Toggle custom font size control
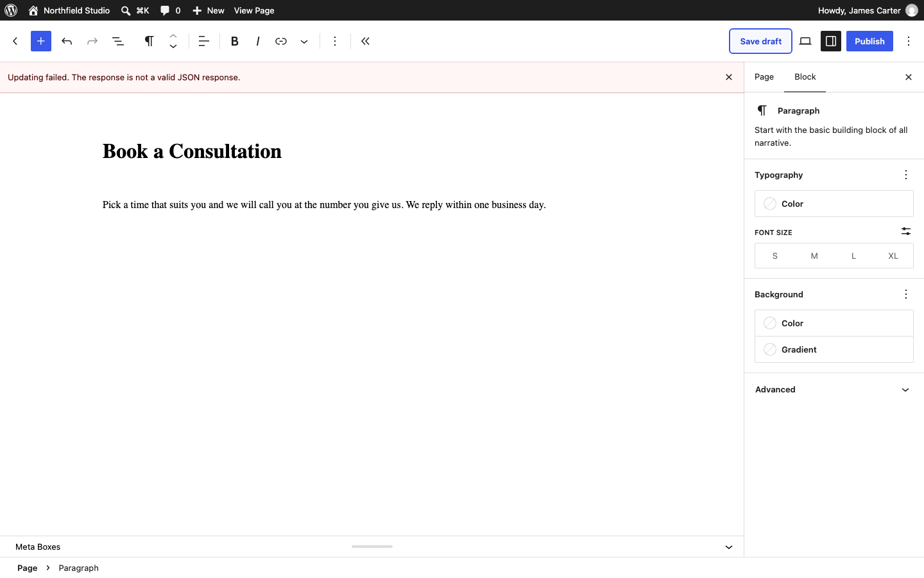The height and width of the screenshot is (578, 924). 906,231
